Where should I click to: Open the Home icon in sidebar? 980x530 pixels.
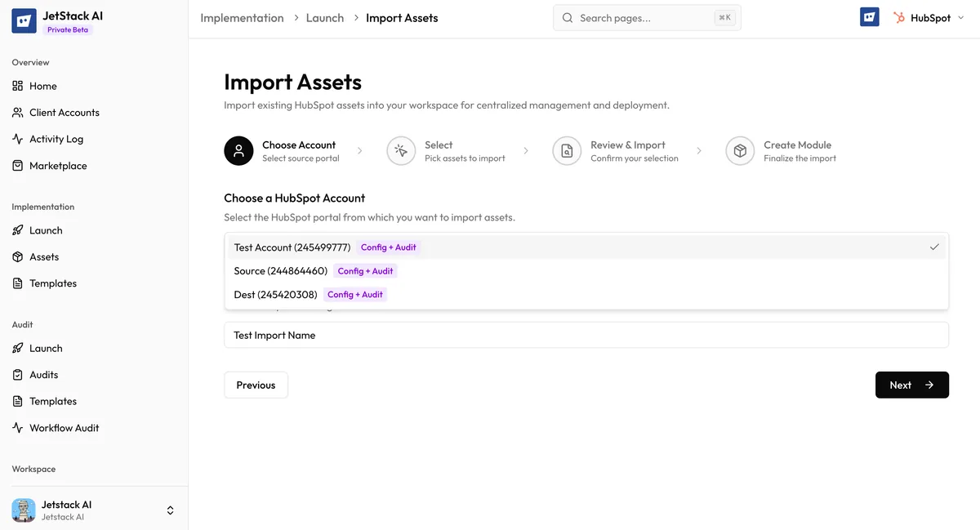point(17,85)
